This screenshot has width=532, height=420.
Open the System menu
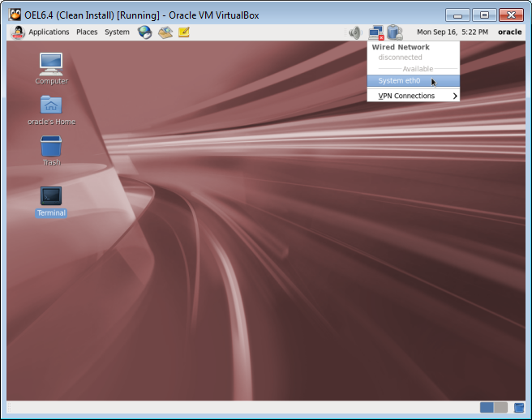point(117,32)
